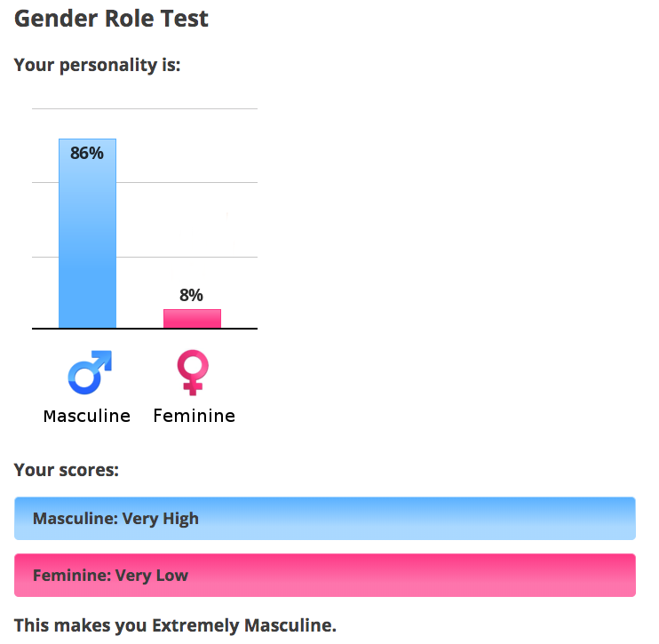
Task: Select the blue Masculine chart bar
Action: [x=87, y=234]
